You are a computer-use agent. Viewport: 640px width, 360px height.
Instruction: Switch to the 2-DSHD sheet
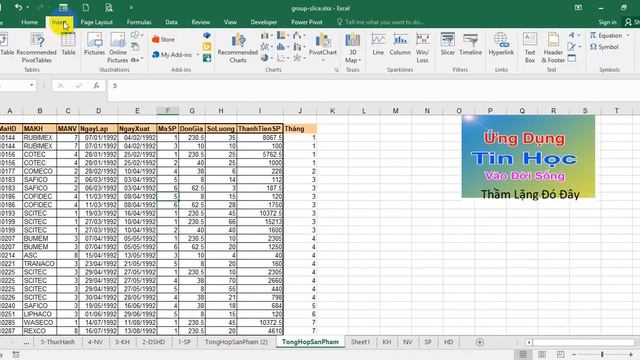tap(153, 342)
